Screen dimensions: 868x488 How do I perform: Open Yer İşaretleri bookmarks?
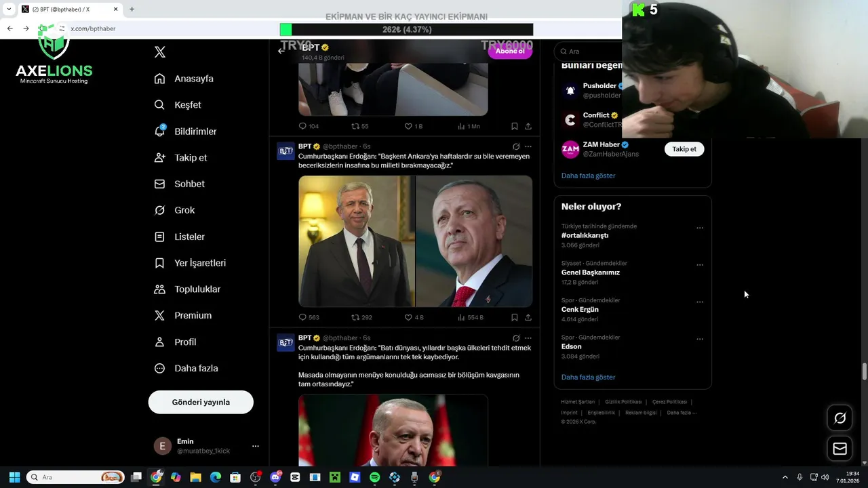190,263
